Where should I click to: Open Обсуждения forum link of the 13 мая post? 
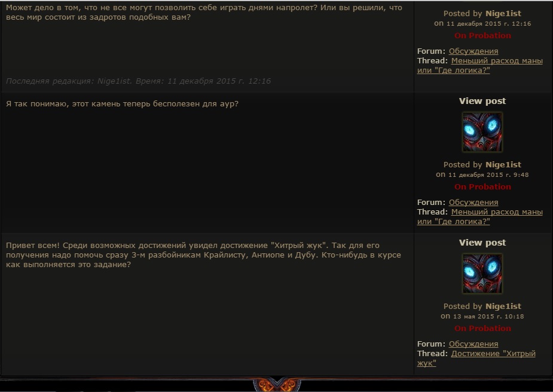[473, 344]
